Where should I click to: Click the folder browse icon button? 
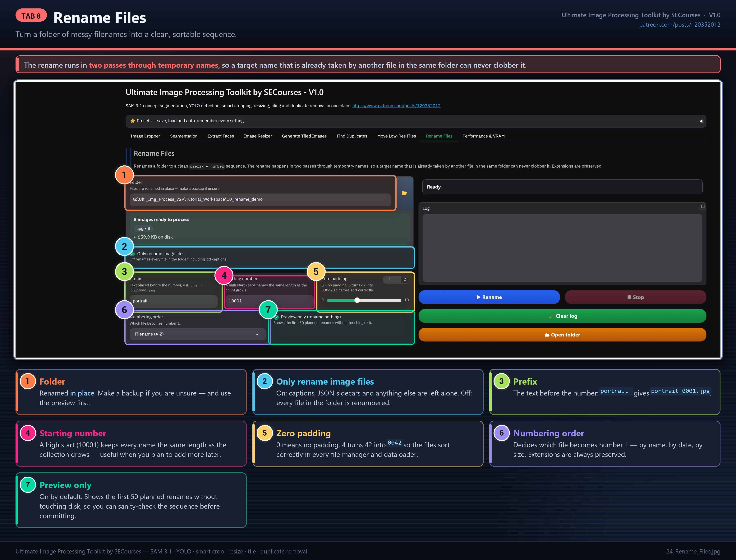[x=404, y=193]
